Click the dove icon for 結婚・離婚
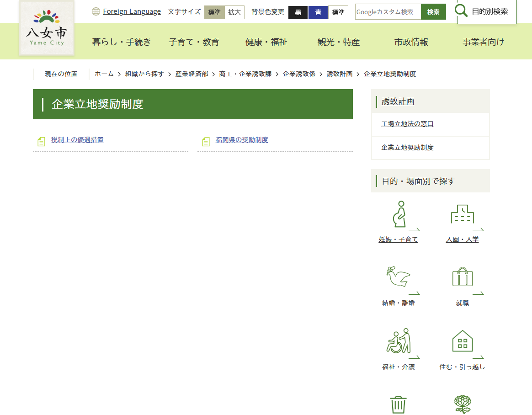 398,277
